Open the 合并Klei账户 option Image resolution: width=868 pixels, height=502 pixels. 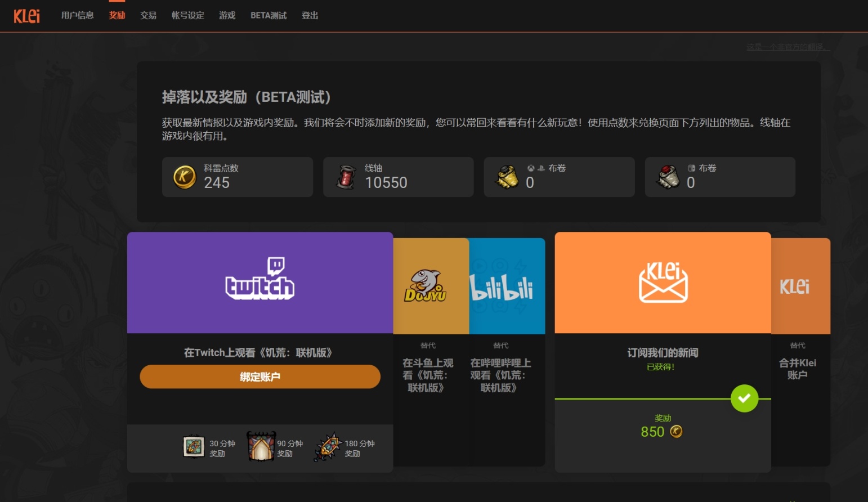click(798, 369)
